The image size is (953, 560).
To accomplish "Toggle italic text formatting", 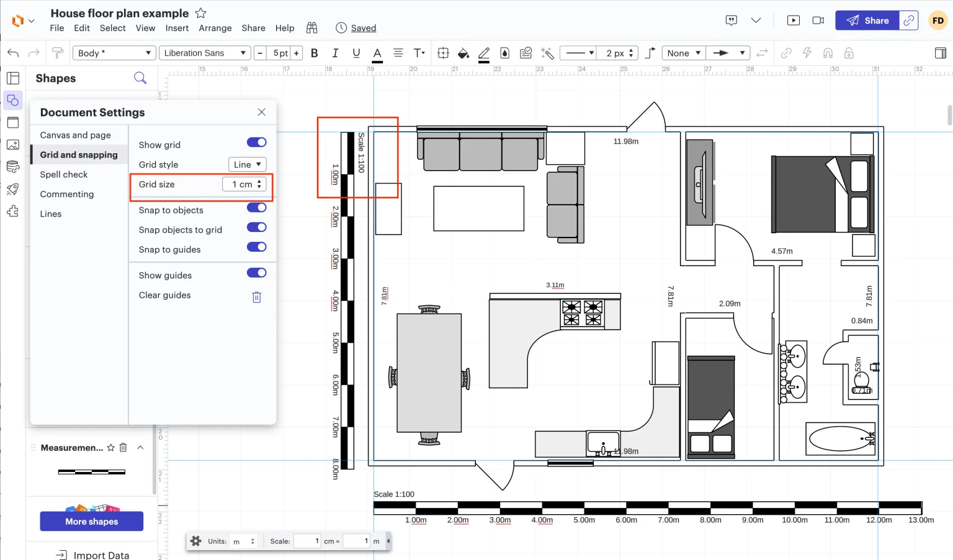I will [335, 53].
